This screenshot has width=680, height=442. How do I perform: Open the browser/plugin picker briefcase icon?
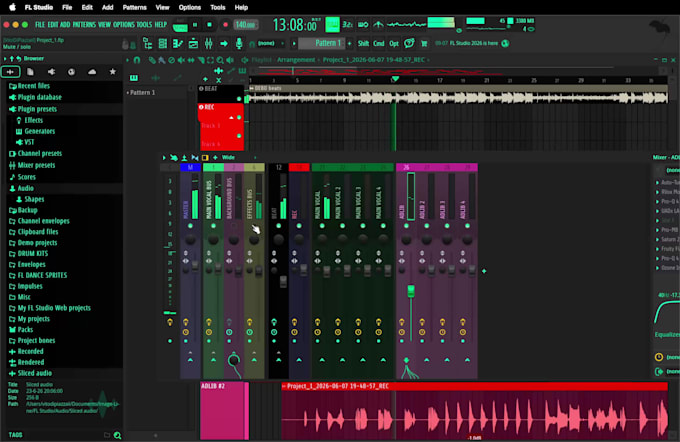[193, 43]
